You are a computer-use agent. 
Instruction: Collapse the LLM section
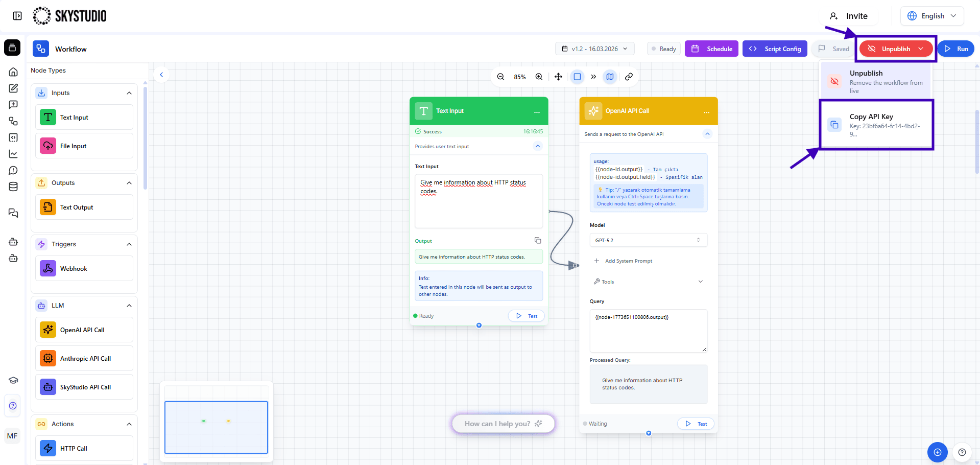(x=129, y=306)
